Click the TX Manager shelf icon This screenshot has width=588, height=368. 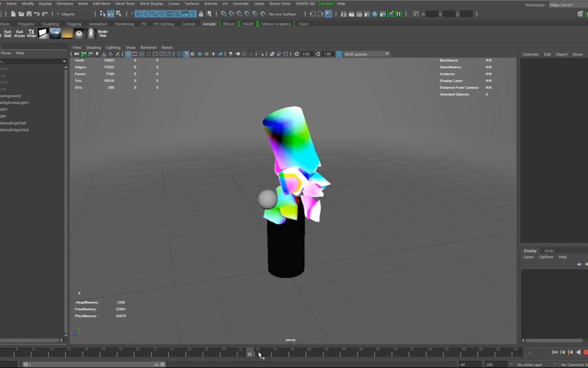(31, 33)
